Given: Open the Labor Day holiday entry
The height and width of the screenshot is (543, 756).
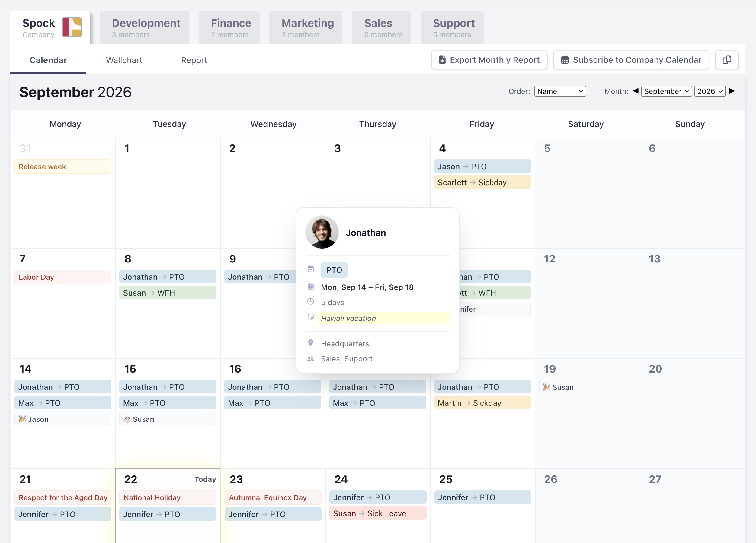Looking at the screenshot, I should [63, 277].
